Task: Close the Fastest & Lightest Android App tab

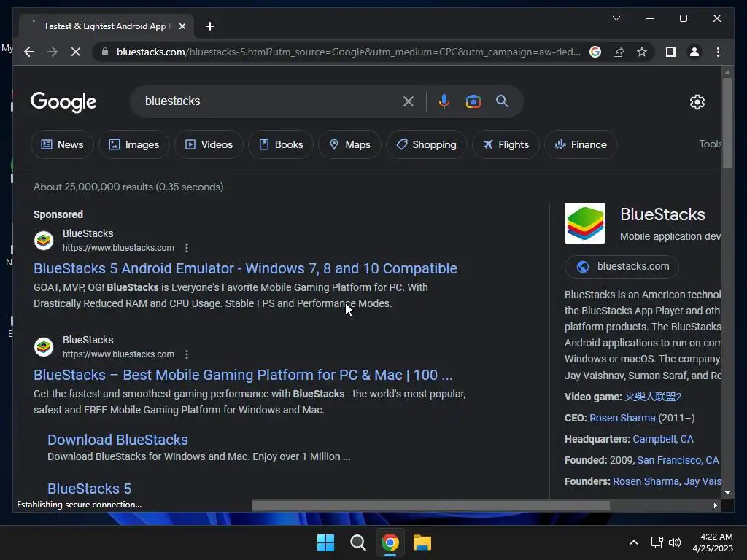Action: (182, 26)
